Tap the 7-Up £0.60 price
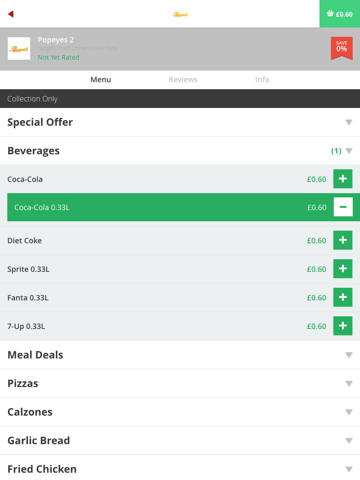Viewport: 360px width, 480px height. 316,326
